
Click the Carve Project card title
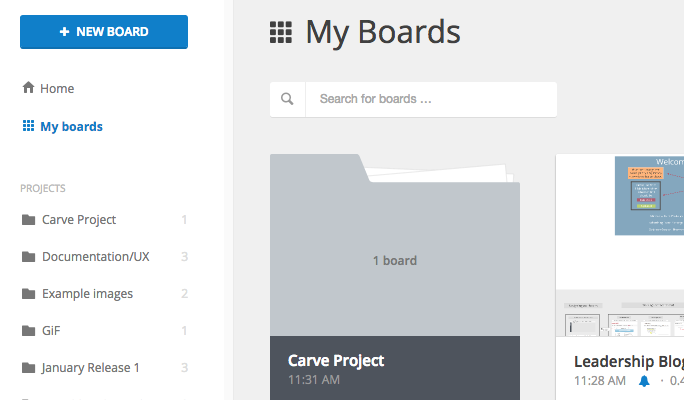(x=336, y=361)
